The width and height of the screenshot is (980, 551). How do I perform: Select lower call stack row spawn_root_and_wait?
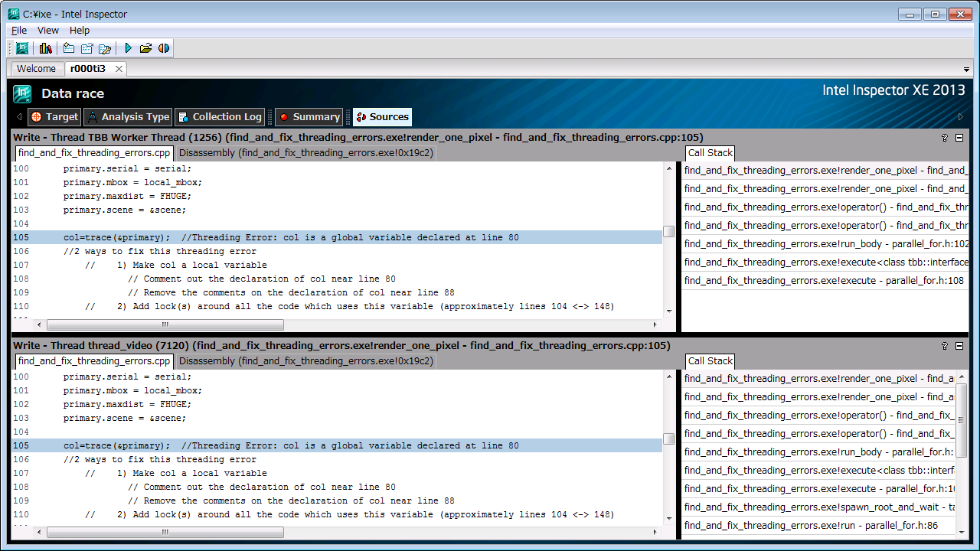point(818,507)
